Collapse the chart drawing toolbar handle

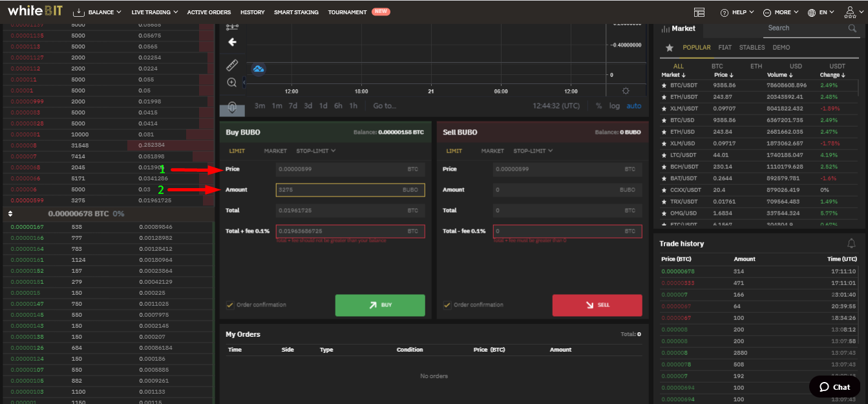[243, 83]
